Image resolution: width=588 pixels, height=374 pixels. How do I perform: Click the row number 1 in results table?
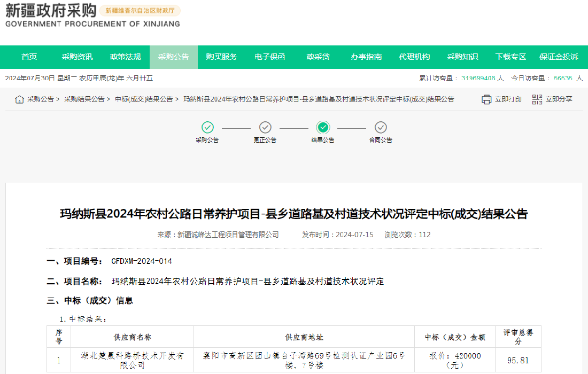click(59, 360)
